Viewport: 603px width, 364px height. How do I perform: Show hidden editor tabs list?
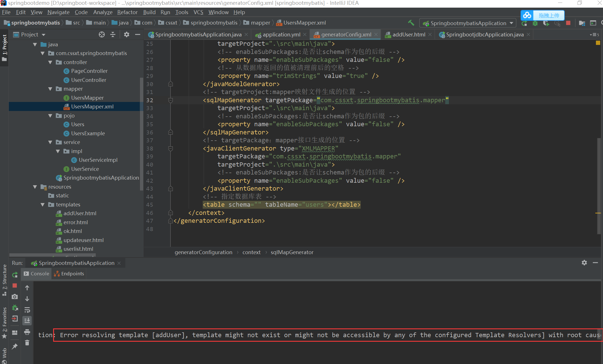(x=595, y=34)
